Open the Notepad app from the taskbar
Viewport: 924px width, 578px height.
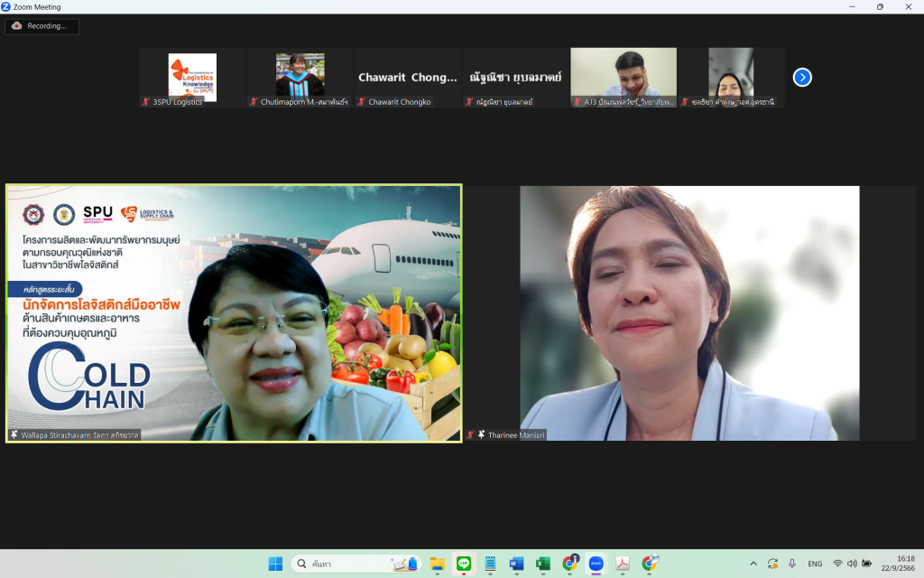tap(490, 564)
